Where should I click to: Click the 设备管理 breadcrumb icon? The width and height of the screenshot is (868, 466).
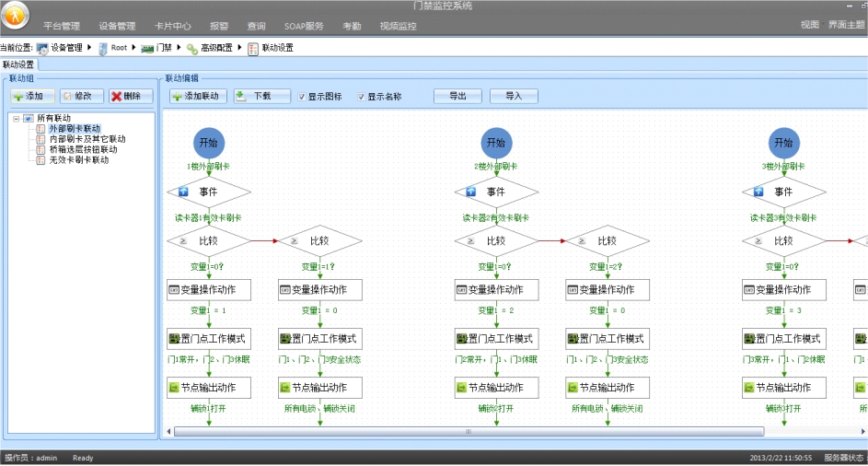42,49
